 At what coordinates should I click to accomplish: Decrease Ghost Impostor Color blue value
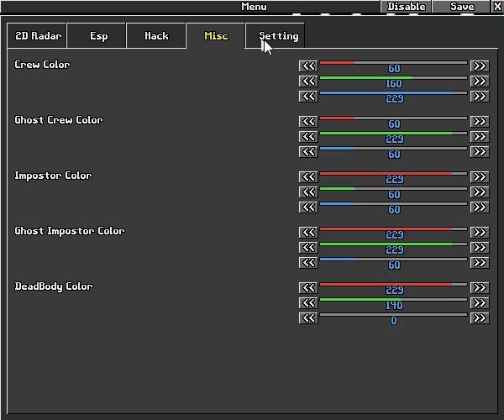tap(308, 263)
